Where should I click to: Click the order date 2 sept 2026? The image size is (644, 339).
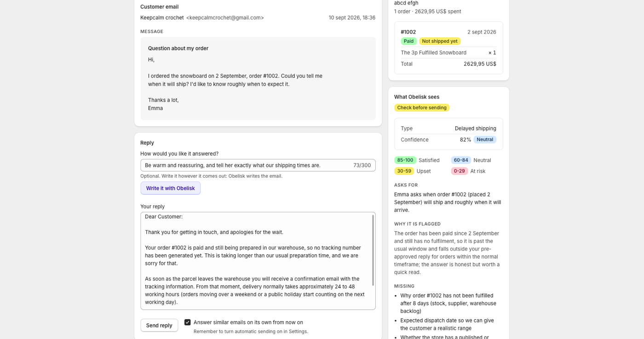[x=482, y=32]
